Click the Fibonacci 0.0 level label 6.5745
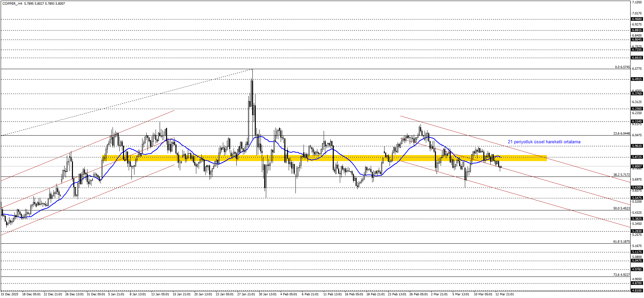The image size is (644, 298). (622, 67)
